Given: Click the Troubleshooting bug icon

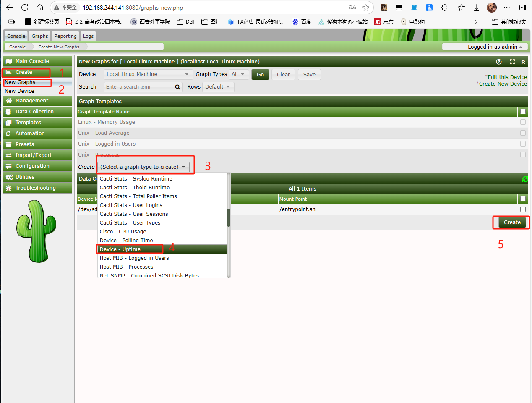Looking at the screenshot, I should 9,188.
